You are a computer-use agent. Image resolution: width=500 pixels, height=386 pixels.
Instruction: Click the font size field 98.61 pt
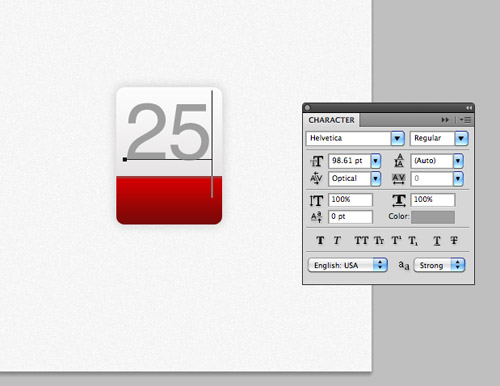coord(350,161)
